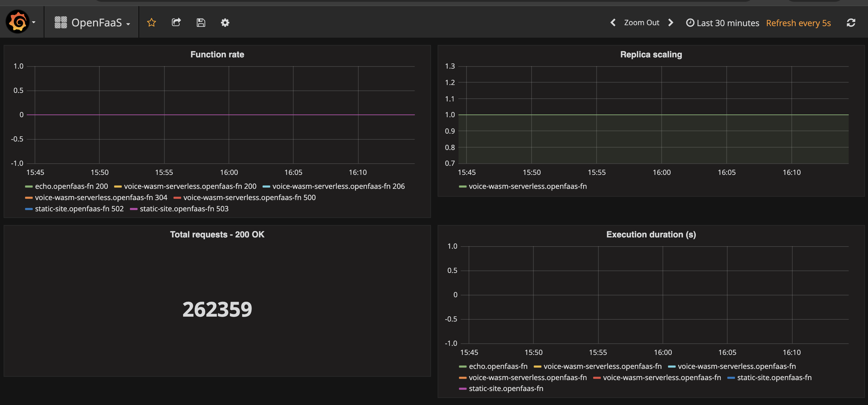Toggle static-site.openfaas-fn 503 legend series

[x=184, y=209]
